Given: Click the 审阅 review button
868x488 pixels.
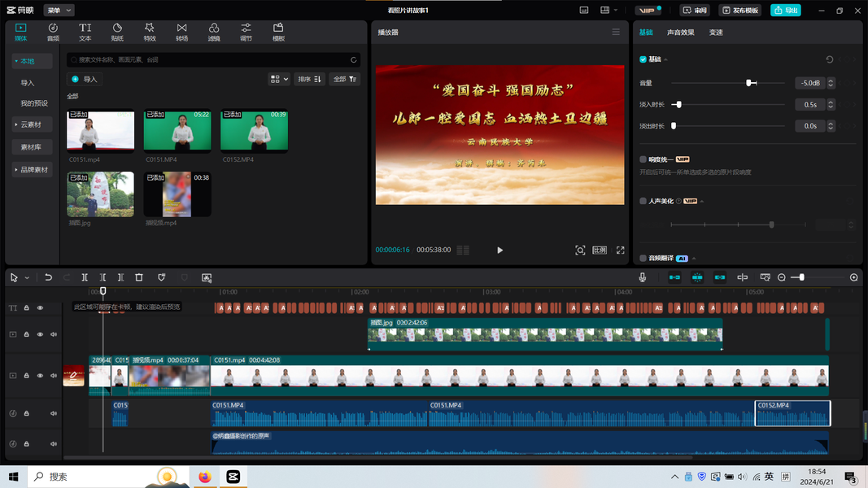Looking at the screenshot, I should [x=695, y=10].
